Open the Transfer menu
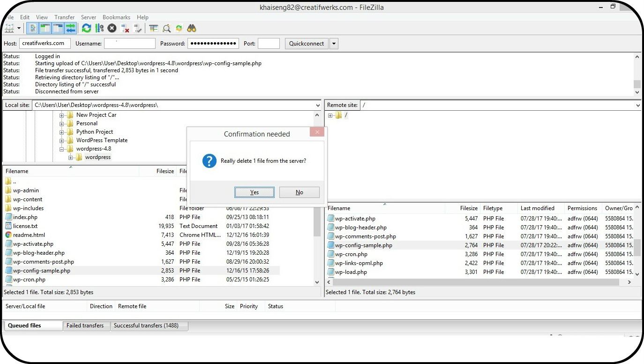644x364 pixels. [x=65, y=17]
